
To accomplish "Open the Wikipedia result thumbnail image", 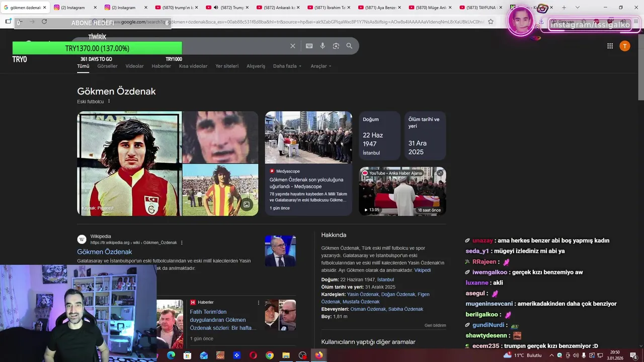I will 280,251.
